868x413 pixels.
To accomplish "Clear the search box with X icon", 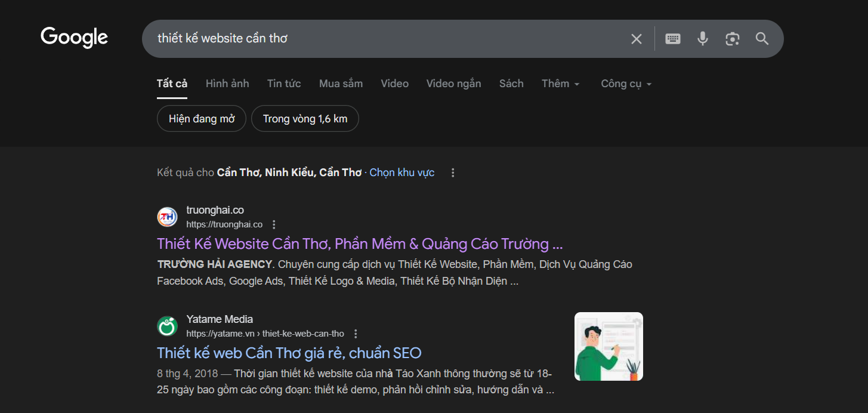I will (637, 39).
